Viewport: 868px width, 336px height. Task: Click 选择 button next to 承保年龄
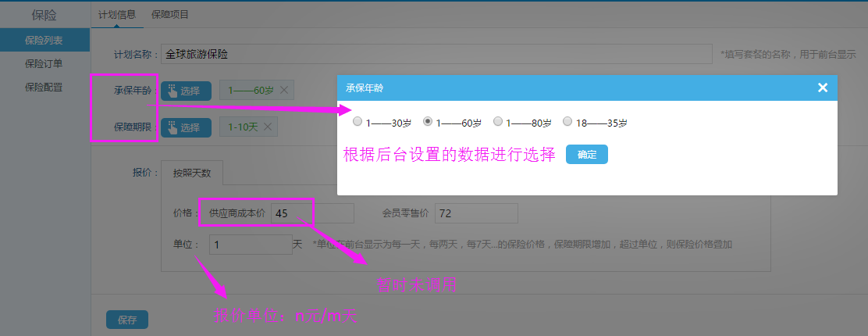(186, 91)
